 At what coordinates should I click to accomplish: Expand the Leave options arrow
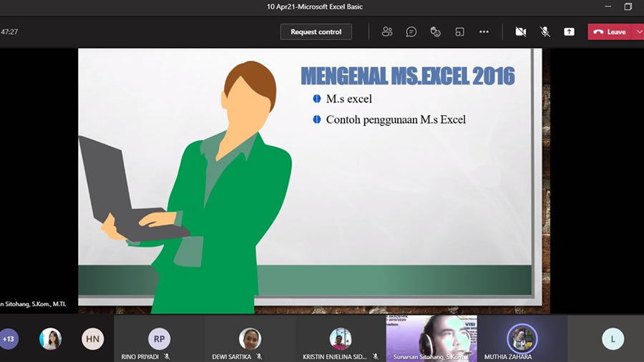coord(638,31)
